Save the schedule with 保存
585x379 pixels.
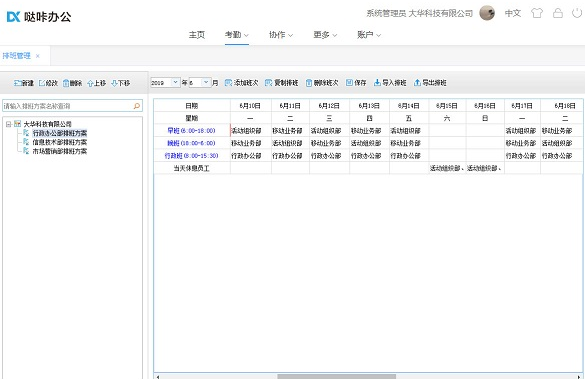coord(356,83)
